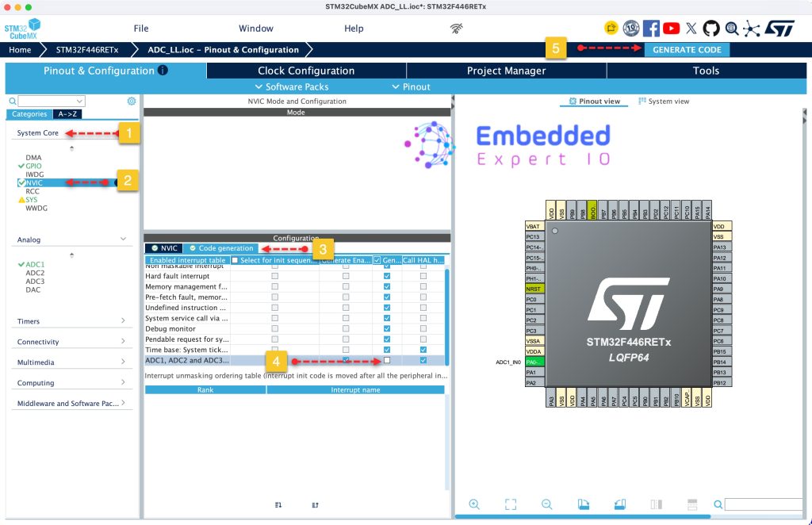Collapse the Analog category chevron
Screen dimensions: 812x525
123,239
